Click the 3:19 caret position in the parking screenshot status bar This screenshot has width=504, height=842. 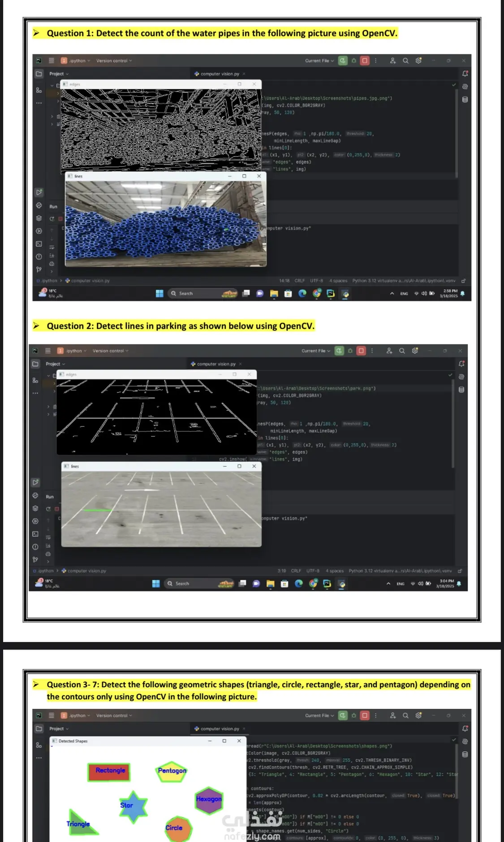click(x=282, y=571)
